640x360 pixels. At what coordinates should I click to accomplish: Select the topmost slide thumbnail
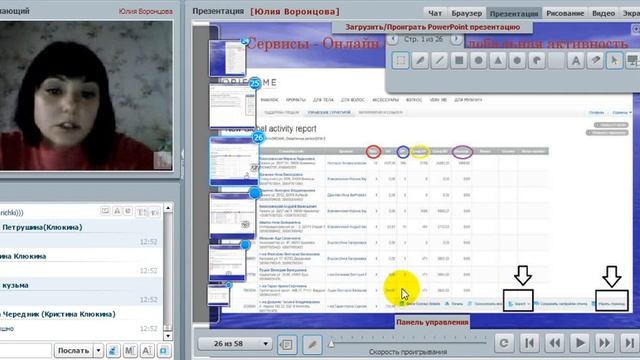tap(228, 58)
